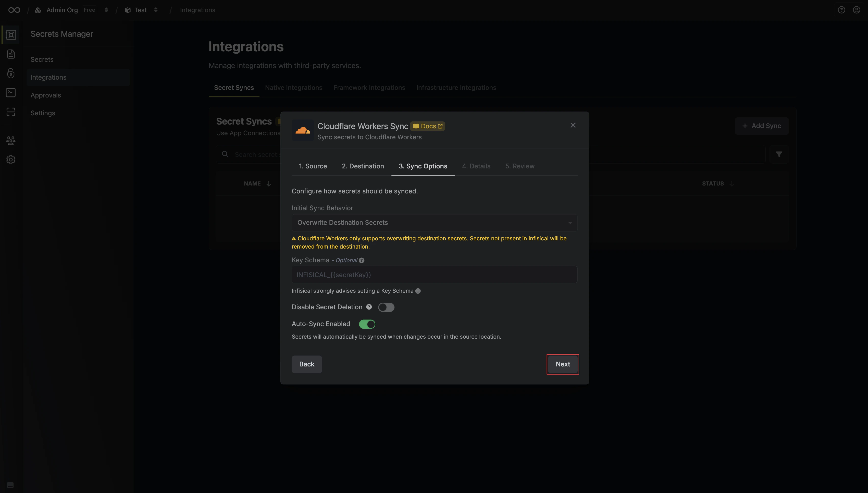Open the Initial Sync Behavior dropdown
Viewport: 868px width, 493px height.
coord(434,223)
